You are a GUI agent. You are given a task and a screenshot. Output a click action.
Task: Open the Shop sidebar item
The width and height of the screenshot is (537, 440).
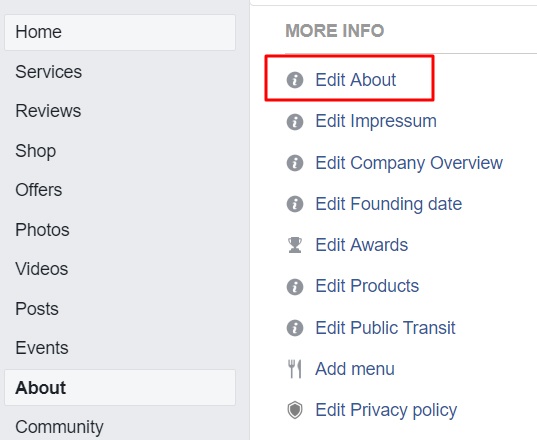[36, 151]
